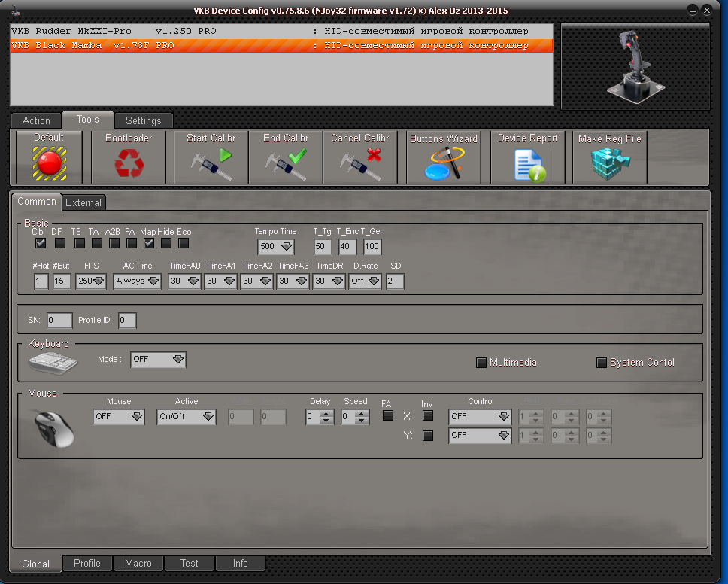
Task: Enable the TB checkbox
Action: point(80,243)
